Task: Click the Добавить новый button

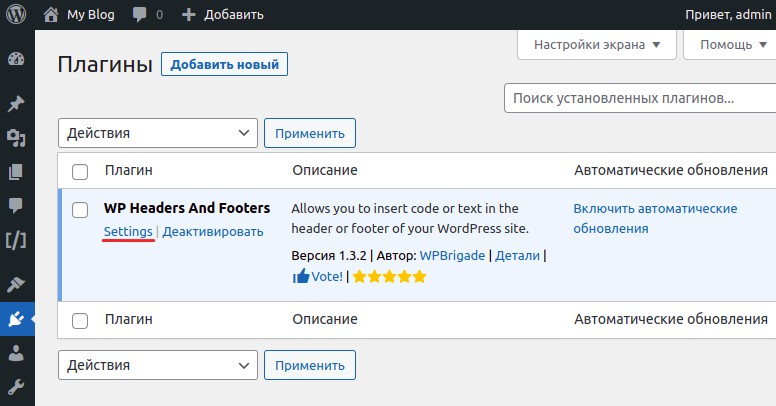Action: [x=224, y=64]
